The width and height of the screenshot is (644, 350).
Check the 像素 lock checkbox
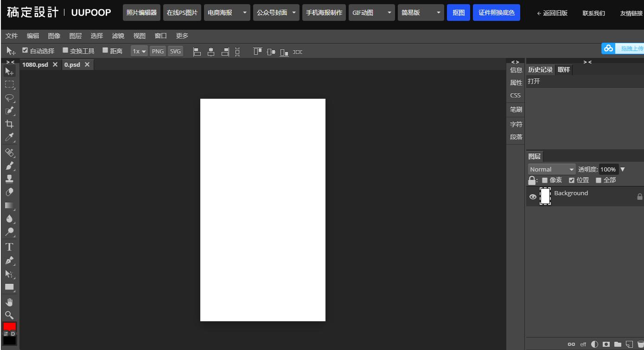(x=545, y=180)
